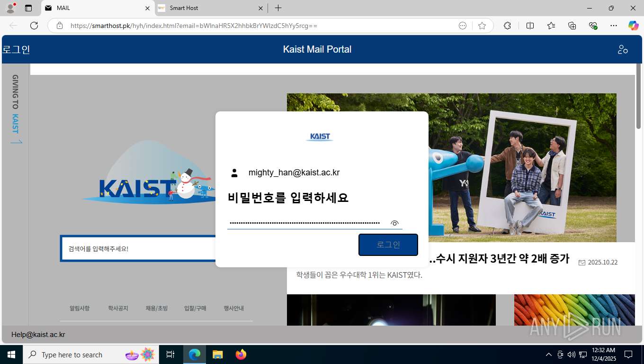Add page to favorites star icon
Viewport: 644px width, 364px height.
coord(482,26)
